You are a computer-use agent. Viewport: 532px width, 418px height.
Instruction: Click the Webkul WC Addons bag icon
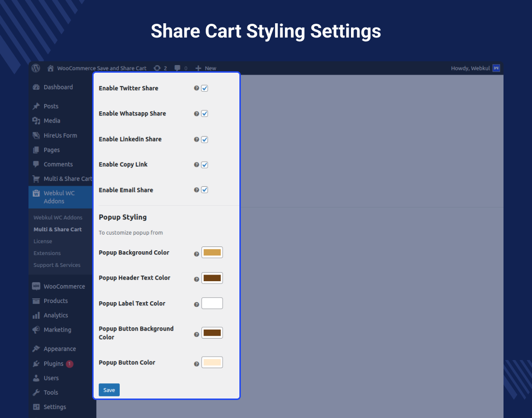pos(36,193)
